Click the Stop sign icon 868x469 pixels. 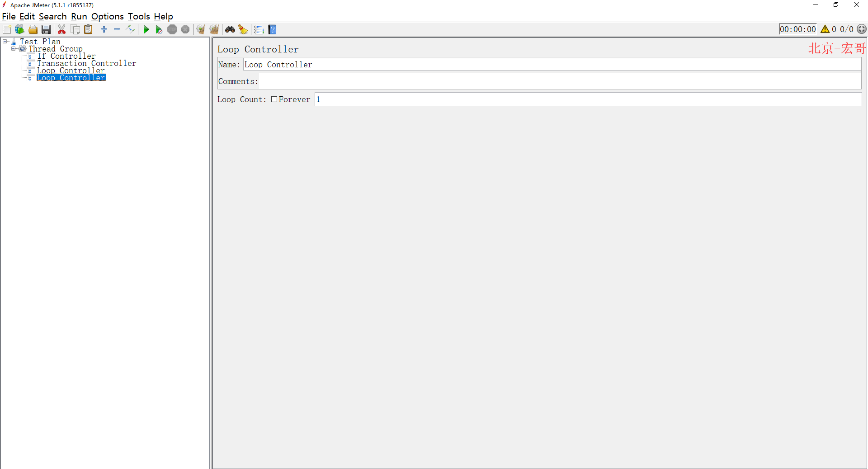[x=172, y=29]
